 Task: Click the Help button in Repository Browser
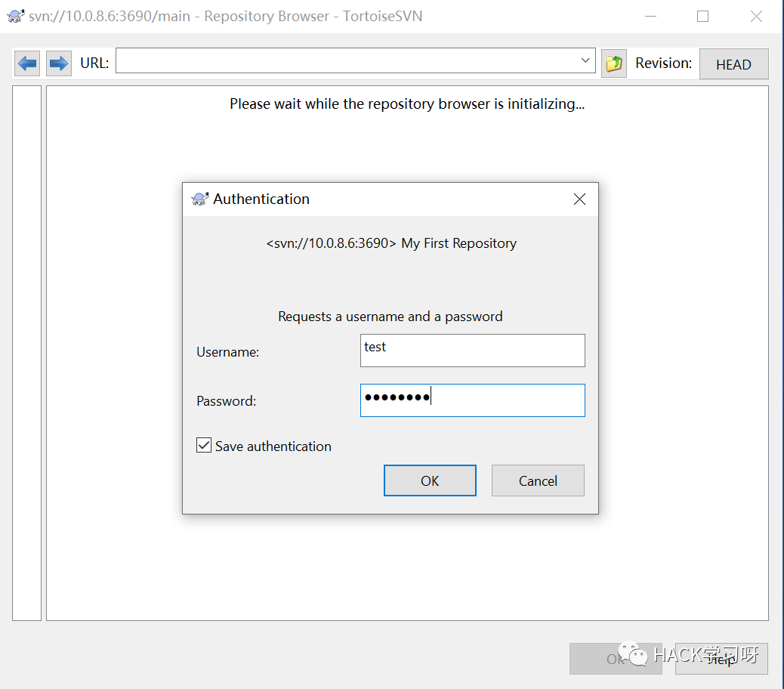[x=721, y=659]
